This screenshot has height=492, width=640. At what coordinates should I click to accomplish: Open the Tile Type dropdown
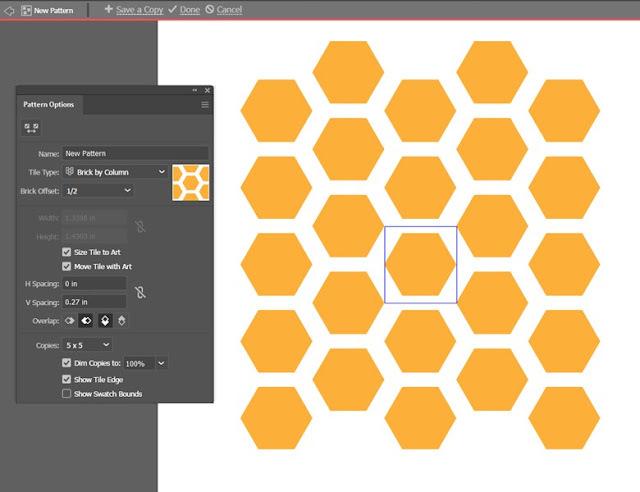point(116,172)
